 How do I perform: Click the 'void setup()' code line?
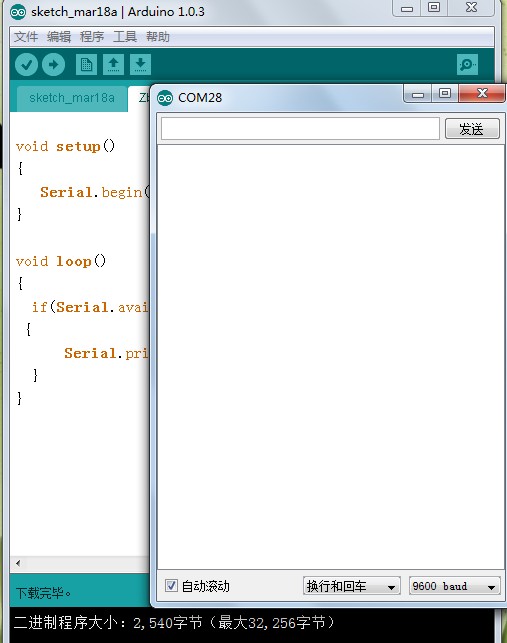pos(65,146)
